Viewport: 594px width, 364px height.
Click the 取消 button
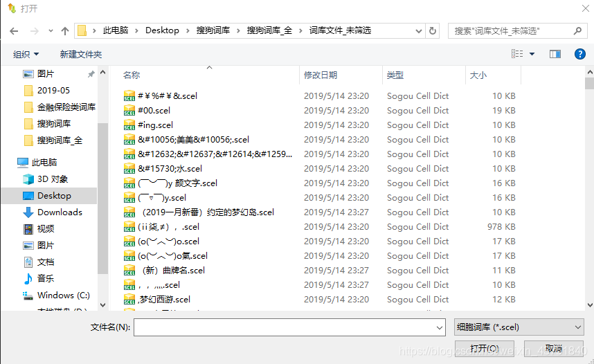[x=553, y=349]
